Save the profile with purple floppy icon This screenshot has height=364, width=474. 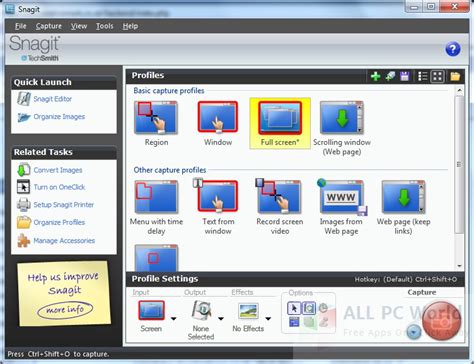[405, 76]
